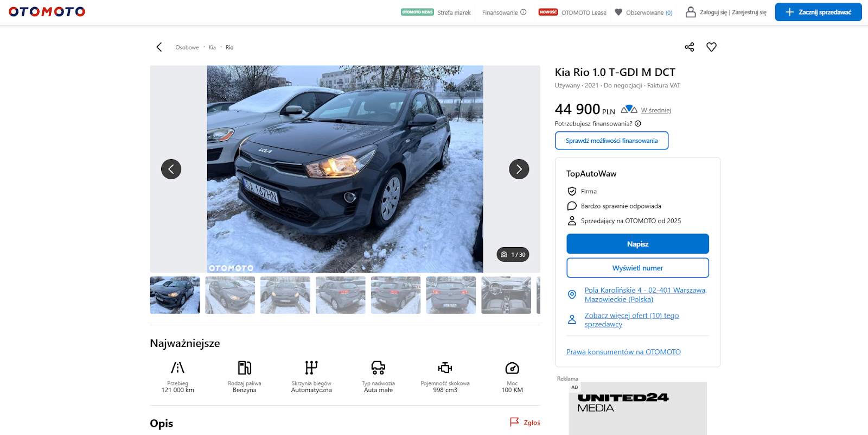868x435 pixels.
Task: Select the second gallery thumbnail
Action: [x=230, y=295]
